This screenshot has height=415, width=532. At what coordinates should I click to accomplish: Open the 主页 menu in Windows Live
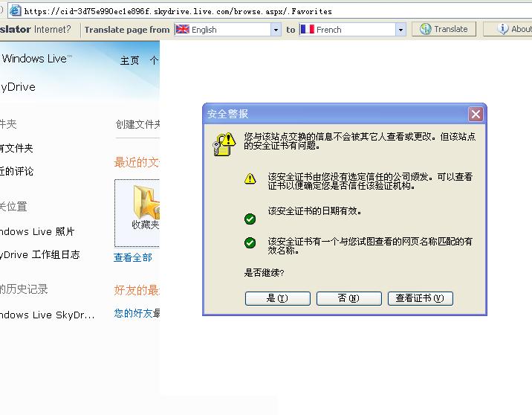(x=129, y=61)
